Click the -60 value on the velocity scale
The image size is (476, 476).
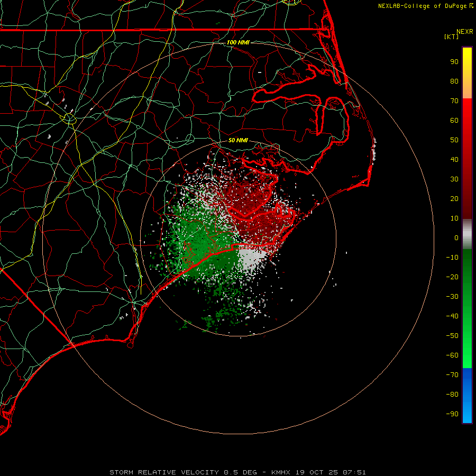click(452, 355)
